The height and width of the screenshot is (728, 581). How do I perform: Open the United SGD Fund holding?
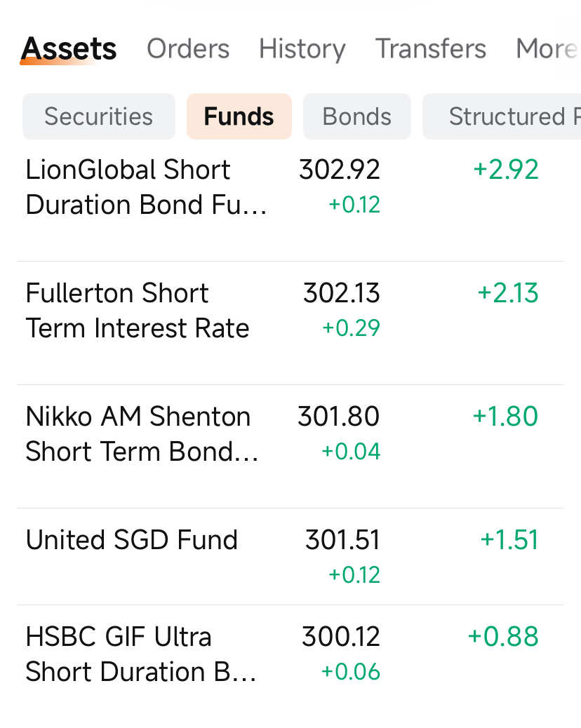(x=132, y=540)
